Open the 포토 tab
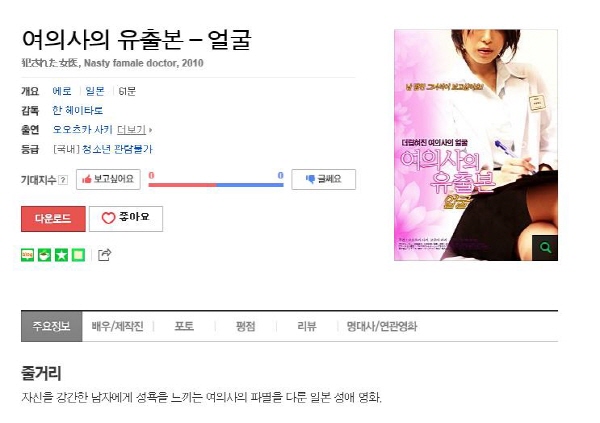The width and height of the screenshot is (600, 423). 184,327
